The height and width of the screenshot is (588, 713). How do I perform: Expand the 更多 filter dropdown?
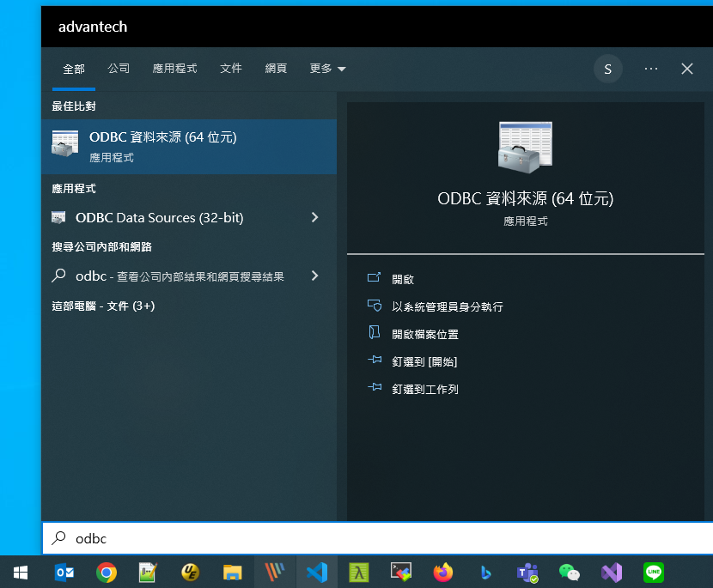(x=327, y=69)
